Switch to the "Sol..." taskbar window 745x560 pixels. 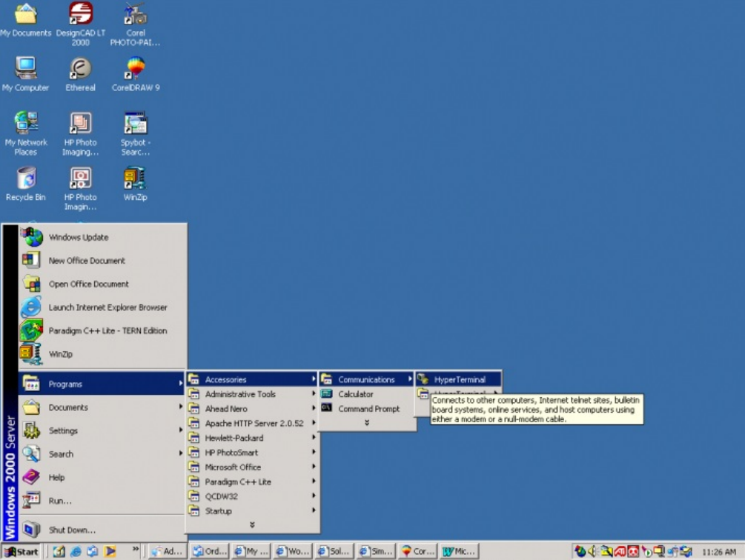335,551
